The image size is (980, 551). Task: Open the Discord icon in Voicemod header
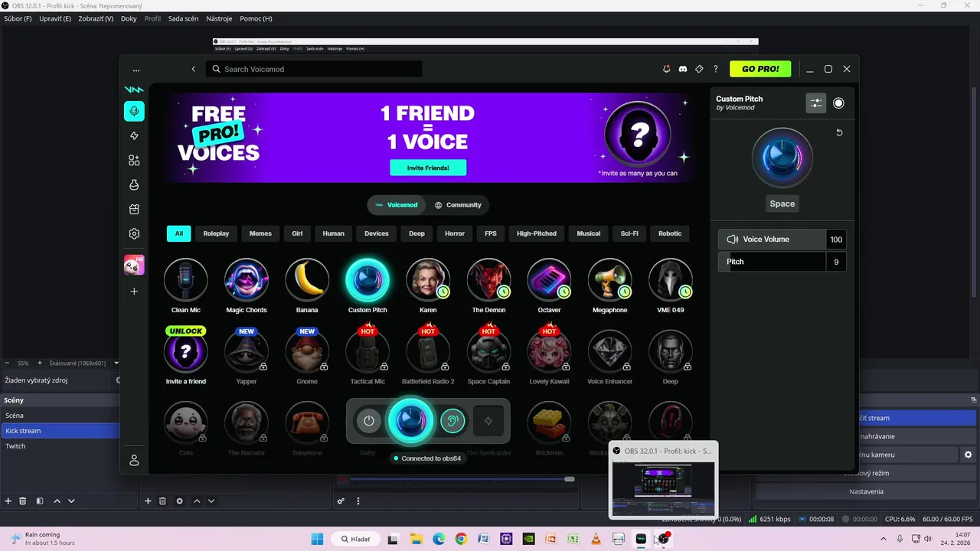pyautogui.click(x=683, y=69)
